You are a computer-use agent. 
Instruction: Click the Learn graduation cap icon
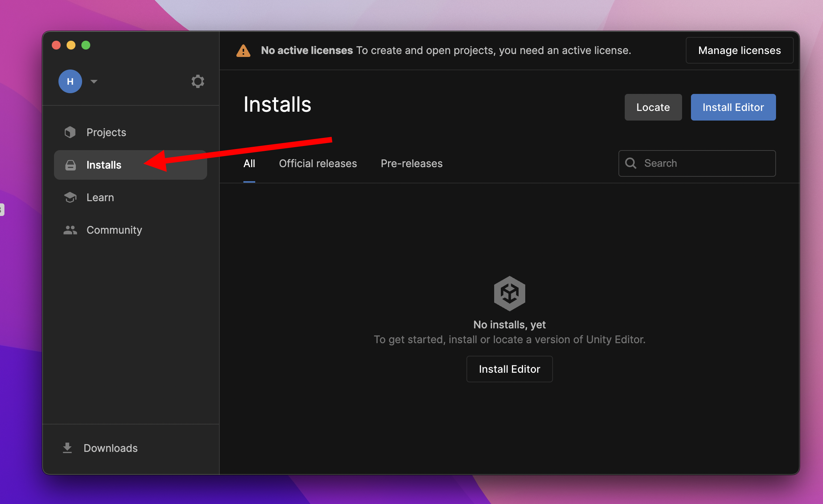tap(70, 197)
